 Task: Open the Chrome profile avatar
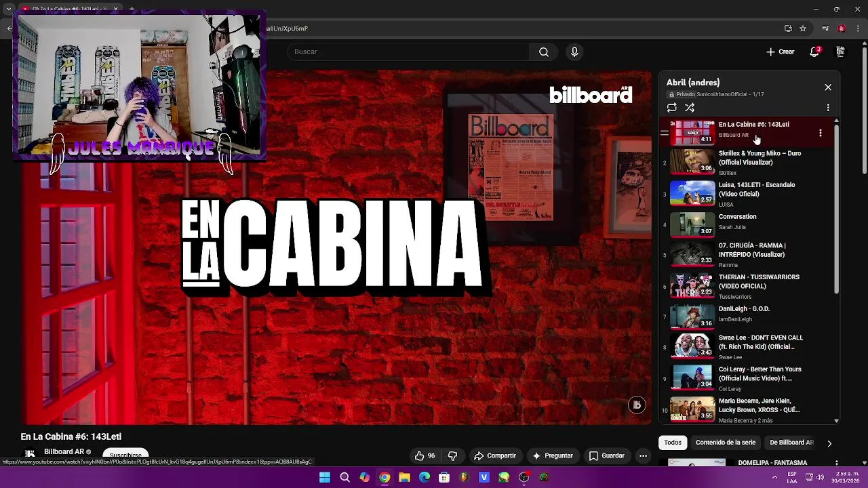[x=842, y=28]
